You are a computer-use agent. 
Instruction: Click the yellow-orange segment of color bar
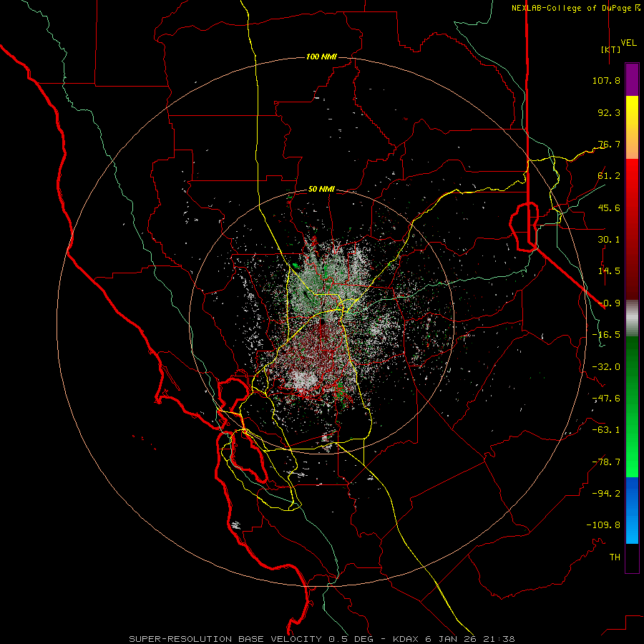(632, 127)
